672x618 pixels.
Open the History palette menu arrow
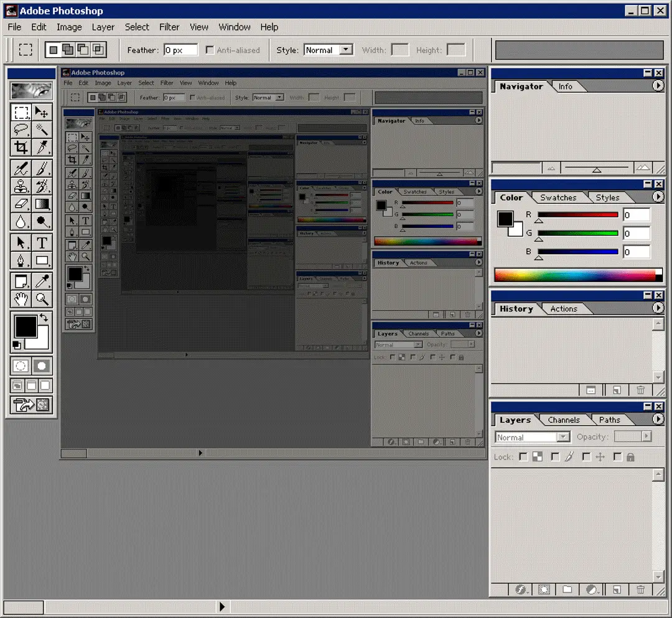658,308
